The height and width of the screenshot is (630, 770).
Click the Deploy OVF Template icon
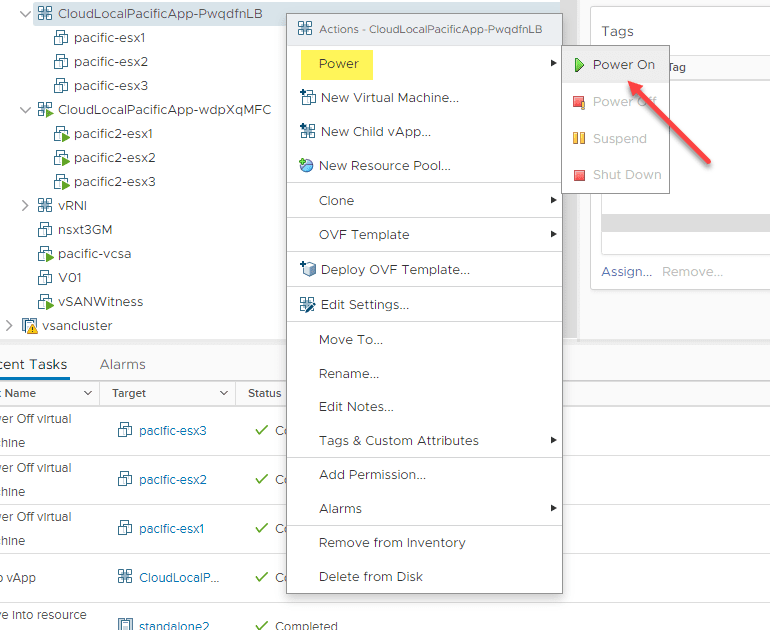[x=307, y=269]
